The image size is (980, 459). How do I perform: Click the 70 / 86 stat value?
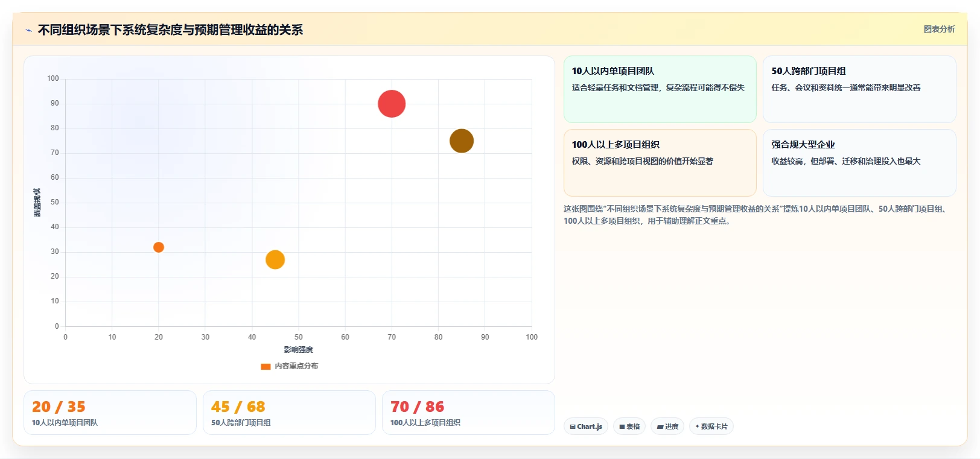pos(417,407)
